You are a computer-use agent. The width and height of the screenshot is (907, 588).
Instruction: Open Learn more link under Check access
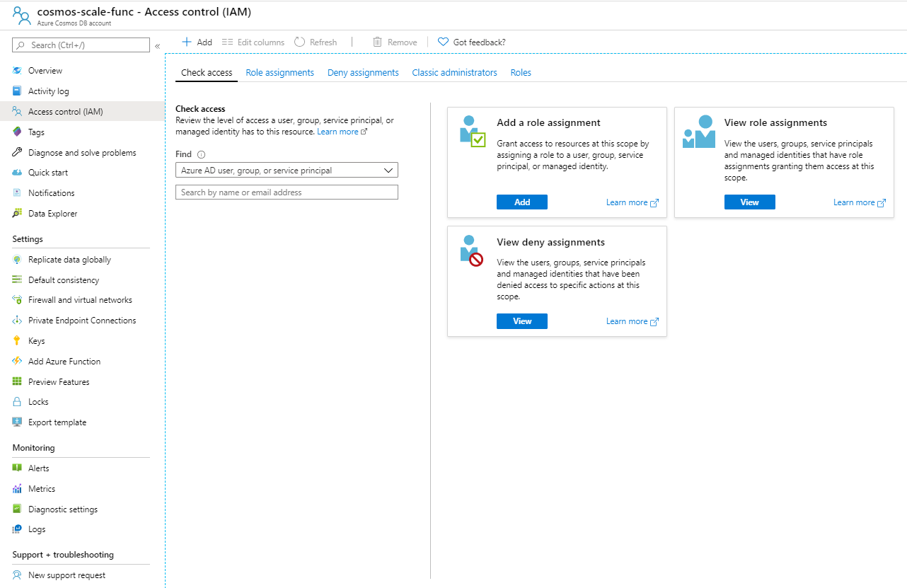[x=342, y=132]
